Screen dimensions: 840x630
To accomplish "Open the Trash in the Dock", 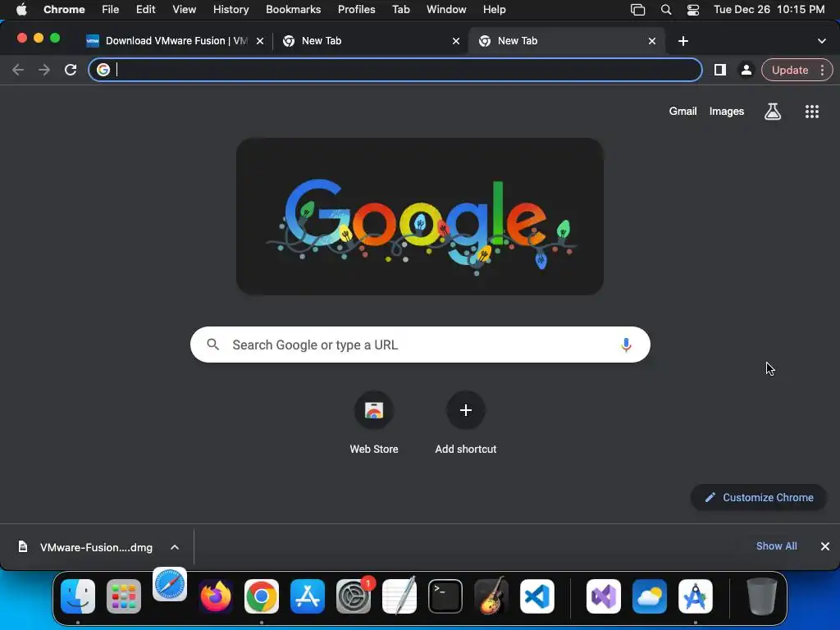I will 762,596.
